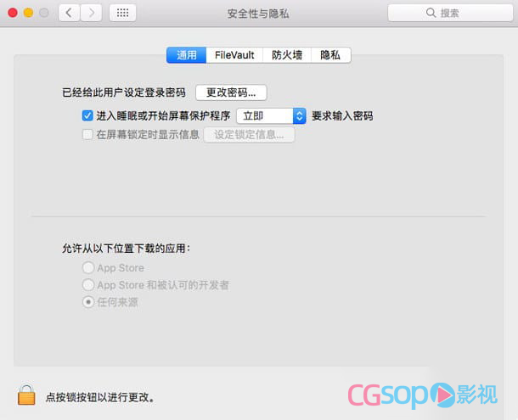Viewport: 518px width, 420px height.
Task: Uncheck the 进入睡眠或开始屏幕保护程序 checkbox
Action: pos(87,116)
